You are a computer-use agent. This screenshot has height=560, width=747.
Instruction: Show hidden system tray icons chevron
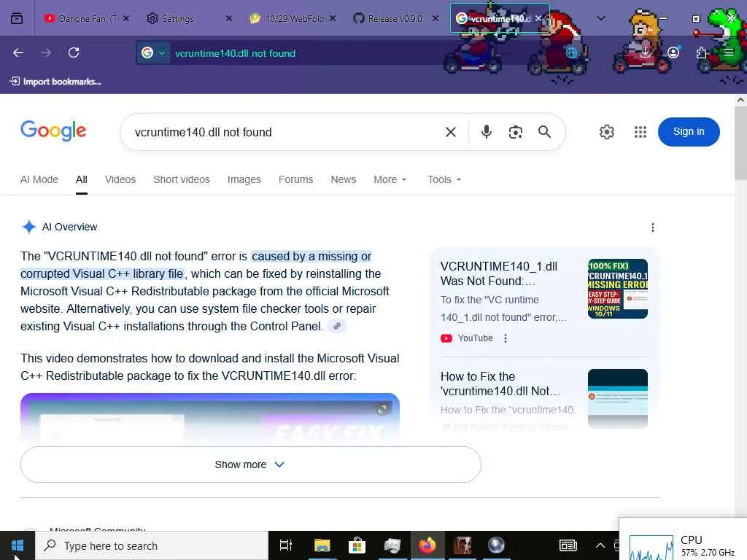pyautogui.click(x=600, y=545)
